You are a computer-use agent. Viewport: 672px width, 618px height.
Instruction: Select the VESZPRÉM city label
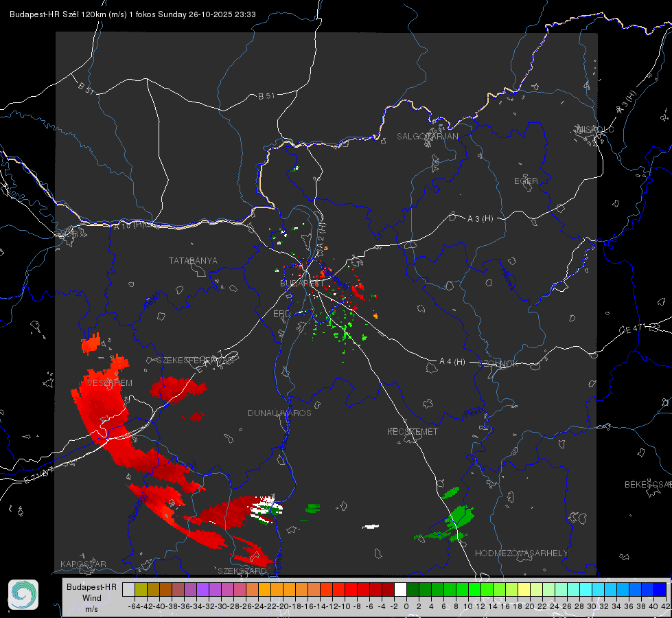[x=110, y=383]
